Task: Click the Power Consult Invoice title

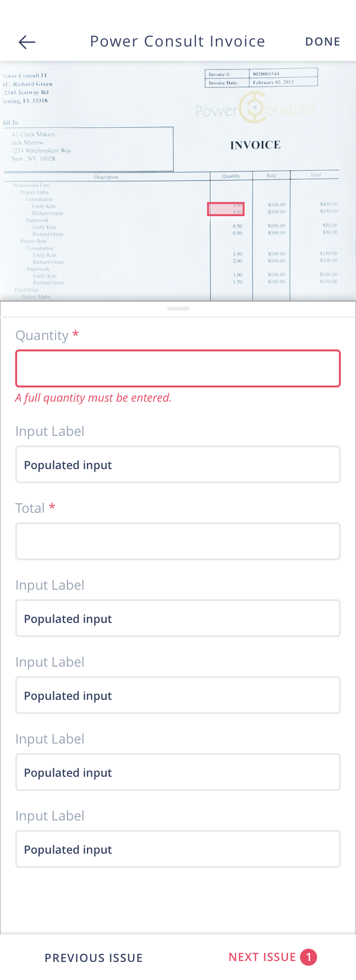Action: [x=178, y=41]
